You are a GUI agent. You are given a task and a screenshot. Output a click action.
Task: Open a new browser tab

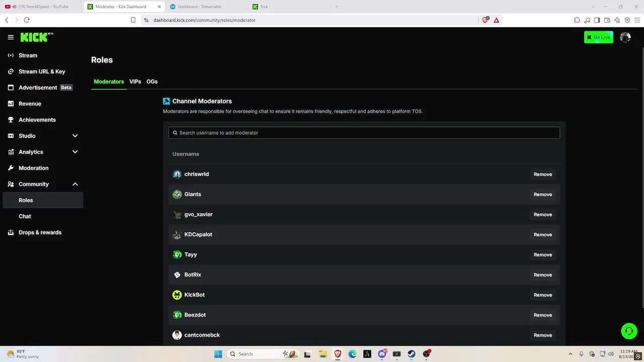[337, 7]
